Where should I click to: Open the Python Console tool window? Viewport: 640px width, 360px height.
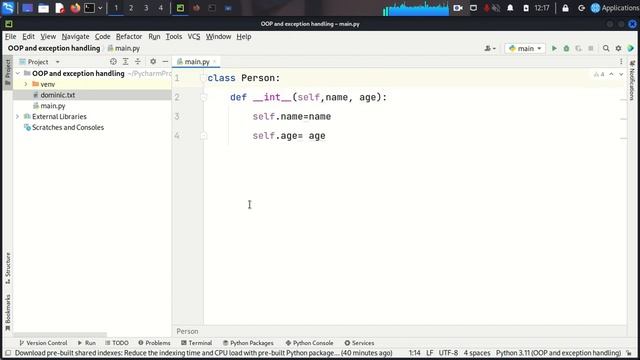pyautogui.click(x=309, y=343)
